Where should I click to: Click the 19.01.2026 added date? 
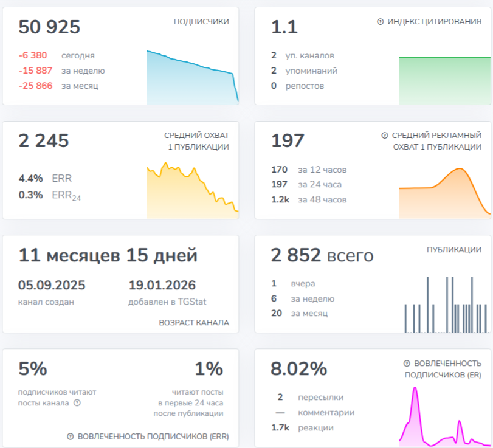click(x=162, y=285)
